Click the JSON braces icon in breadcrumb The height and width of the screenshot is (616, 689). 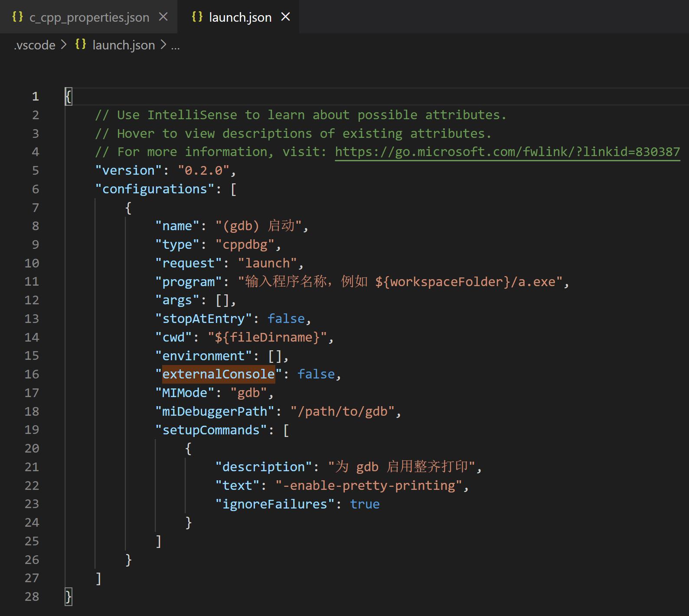coord(81,44)
